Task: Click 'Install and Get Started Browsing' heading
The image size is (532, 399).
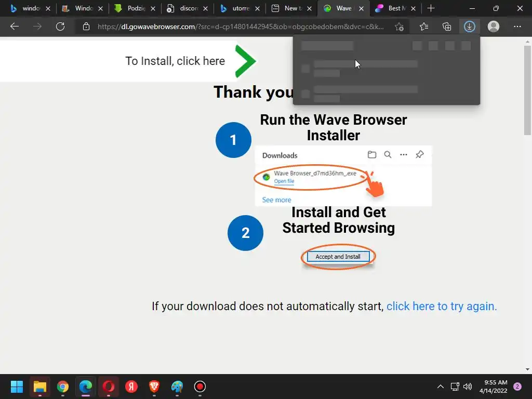Action: (339, 220)
